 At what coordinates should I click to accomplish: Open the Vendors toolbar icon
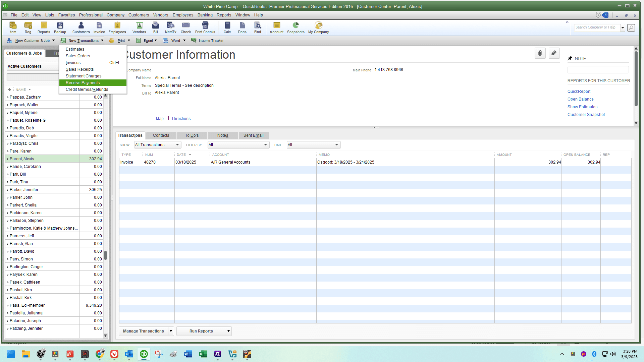pyautogui.click(x=139, y=27)
